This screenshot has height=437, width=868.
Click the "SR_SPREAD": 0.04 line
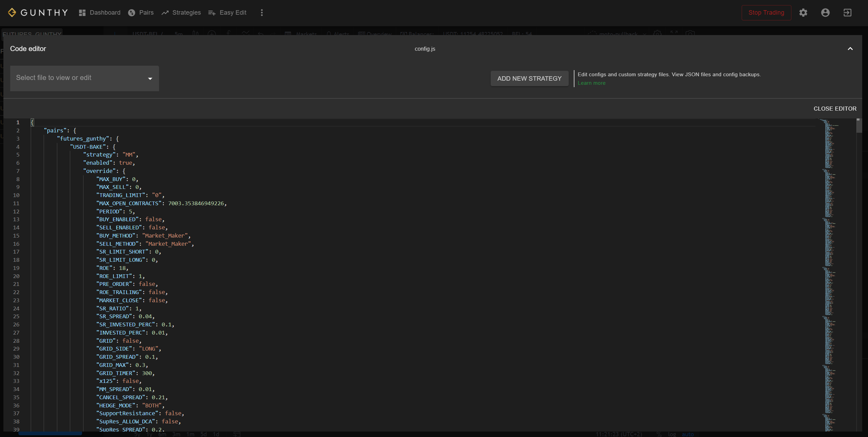tap(125, 316)
